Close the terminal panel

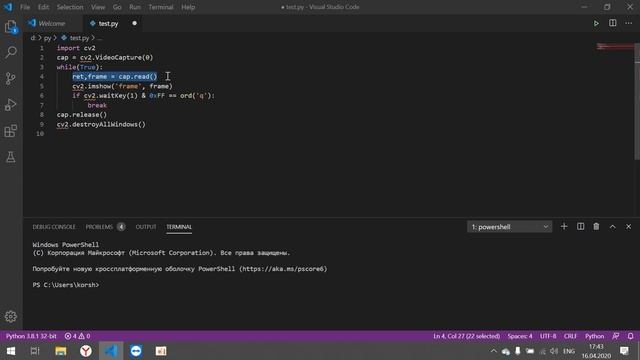[629, 227]
